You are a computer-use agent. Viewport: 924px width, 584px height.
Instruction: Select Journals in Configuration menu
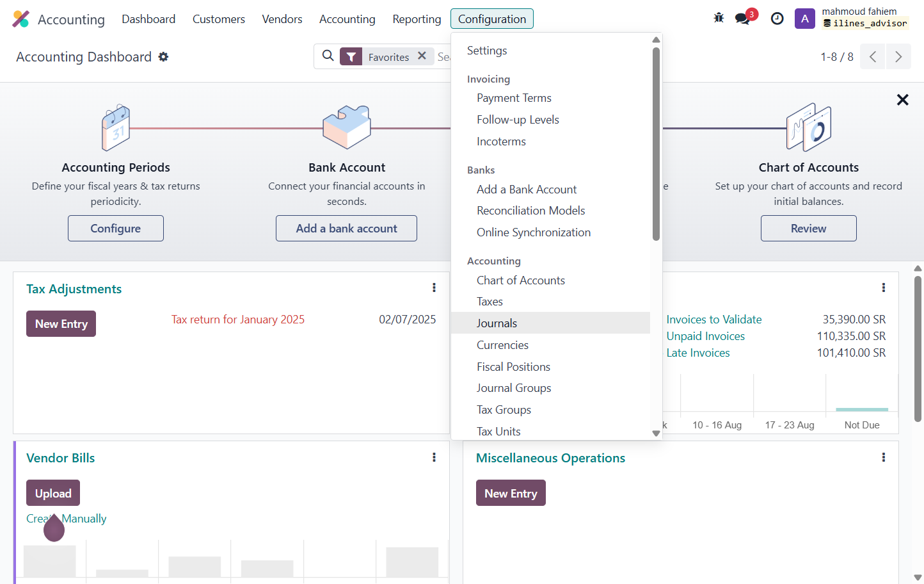[x=551, y=323]
